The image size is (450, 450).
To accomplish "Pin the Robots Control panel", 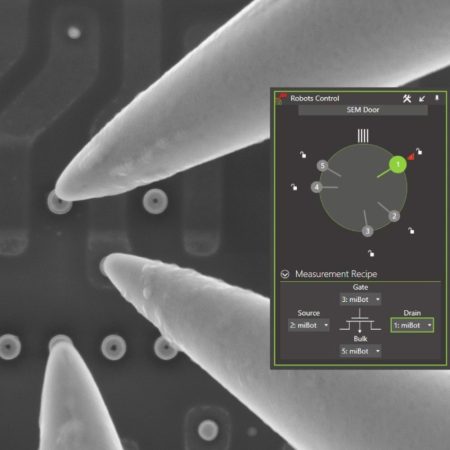I will click(x=437, y=98).
